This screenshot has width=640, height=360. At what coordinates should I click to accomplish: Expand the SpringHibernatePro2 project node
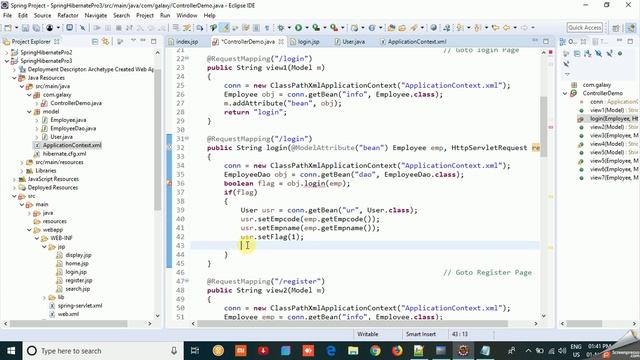[7, 53]
